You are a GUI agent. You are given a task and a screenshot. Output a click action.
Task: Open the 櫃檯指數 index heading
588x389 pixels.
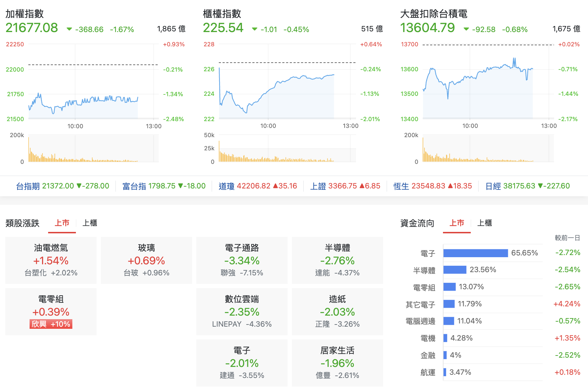[x=222, y=14]
